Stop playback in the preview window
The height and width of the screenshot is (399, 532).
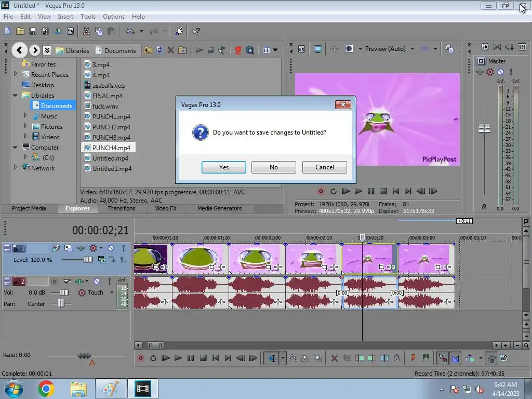point(383,191)
